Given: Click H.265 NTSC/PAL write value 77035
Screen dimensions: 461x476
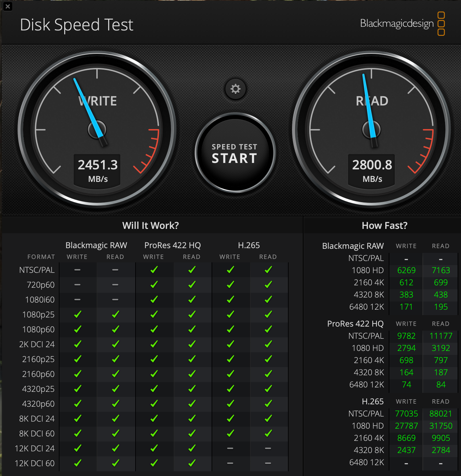Looking at the screenshot, I should tap(406, 414).
